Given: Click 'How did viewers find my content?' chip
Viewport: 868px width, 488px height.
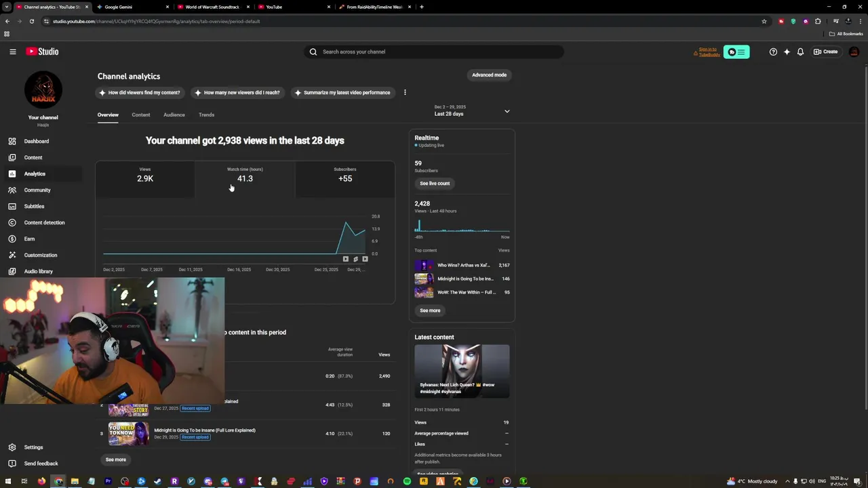Looking at the screenshot, I should coord(140,92).
